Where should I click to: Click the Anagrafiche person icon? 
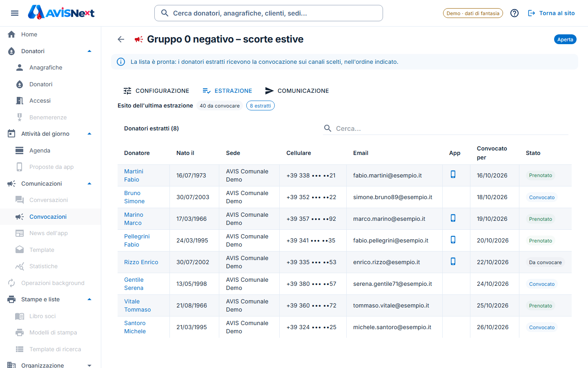pyautogui.click(x=20, y=67)
